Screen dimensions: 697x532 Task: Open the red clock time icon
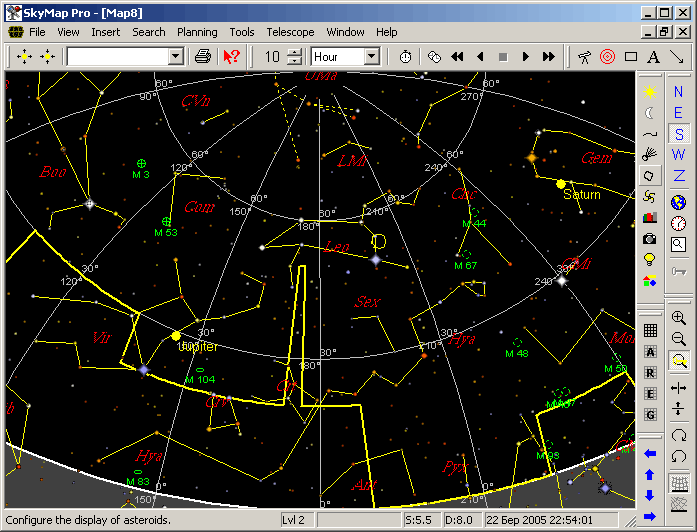(678, 223)
